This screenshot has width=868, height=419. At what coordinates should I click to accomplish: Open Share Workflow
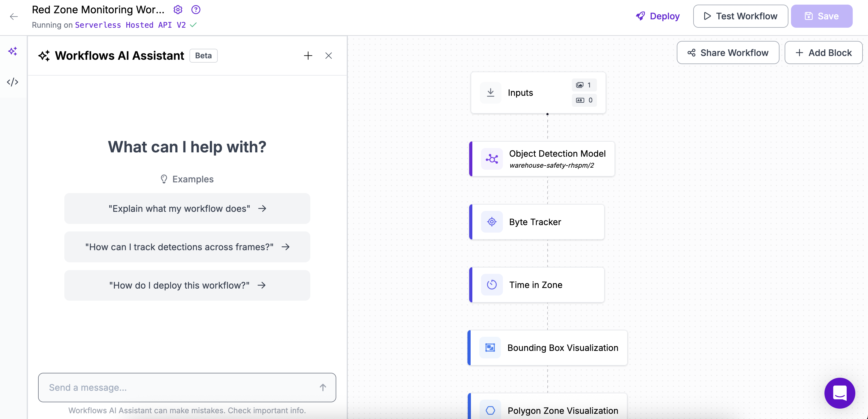pos(728,53)
